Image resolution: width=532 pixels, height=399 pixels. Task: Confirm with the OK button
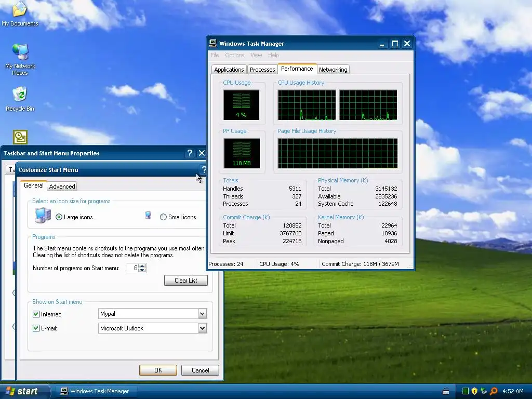(158, 370)
